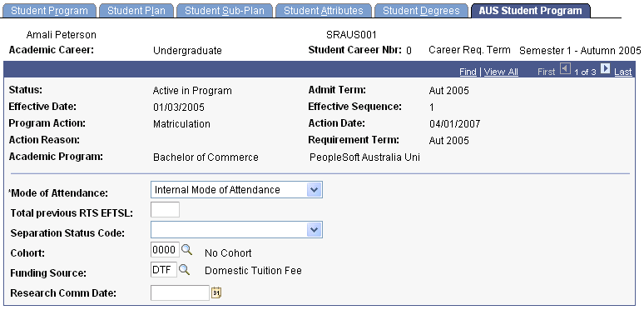
Task: Switch to the Student Program tab
Action: click(x=49, y=11)
